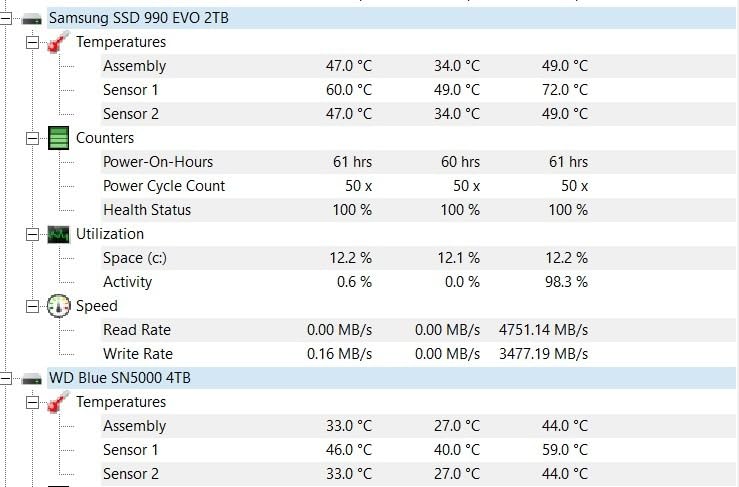Collapse the Counters group

32,139
